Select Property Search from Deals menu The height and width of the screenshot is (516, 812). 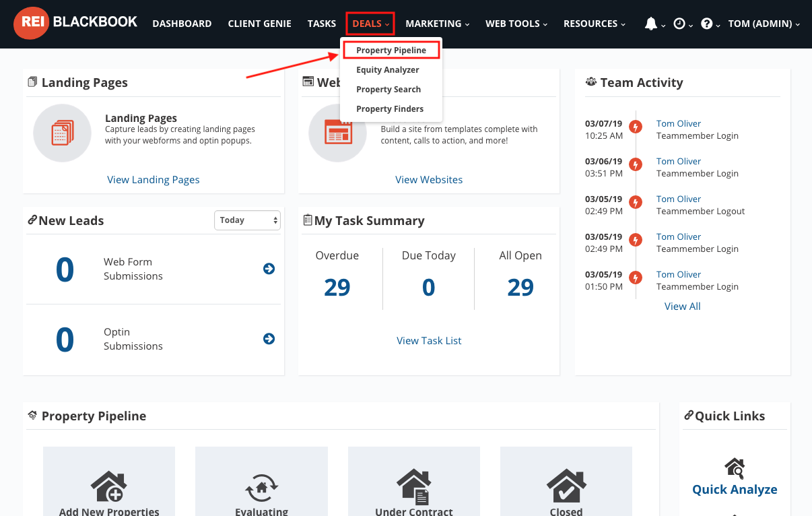coord(388,90)
